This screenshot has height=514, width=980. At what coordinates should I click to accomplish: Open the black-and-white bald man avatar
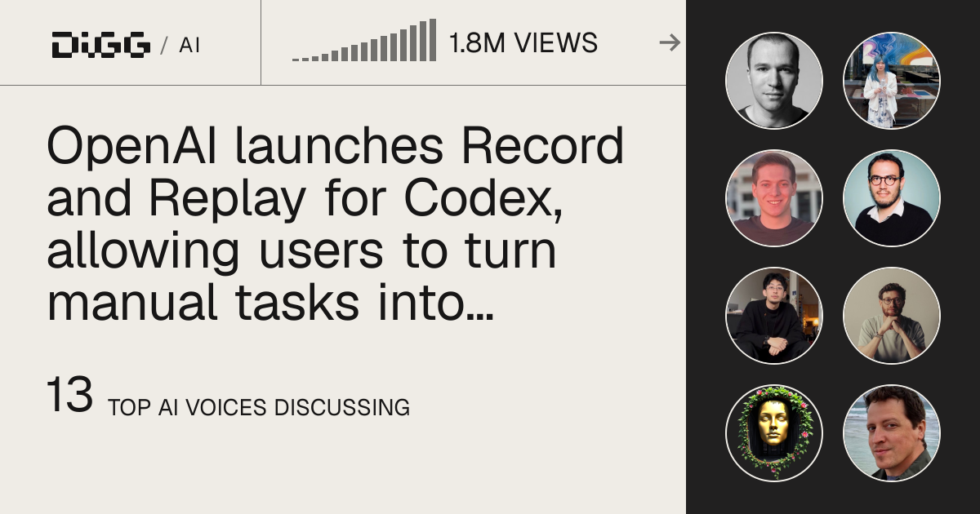point(774,81)
